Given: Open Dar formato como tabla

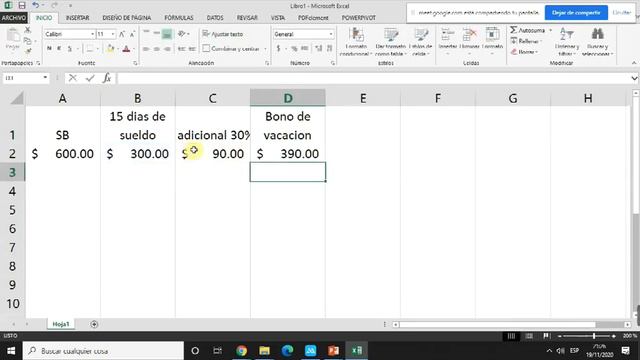Looking at the screenshot, I should coord(391,42).
